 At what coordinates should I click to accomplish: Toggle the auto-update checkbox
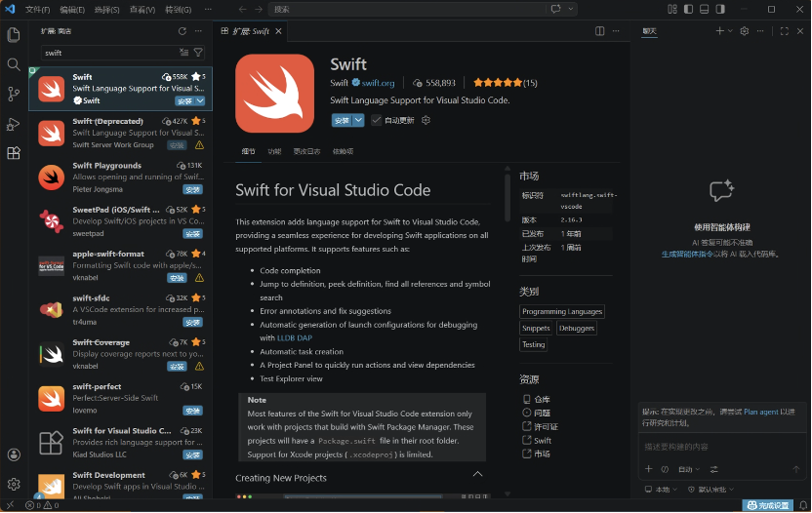(377, 120)
